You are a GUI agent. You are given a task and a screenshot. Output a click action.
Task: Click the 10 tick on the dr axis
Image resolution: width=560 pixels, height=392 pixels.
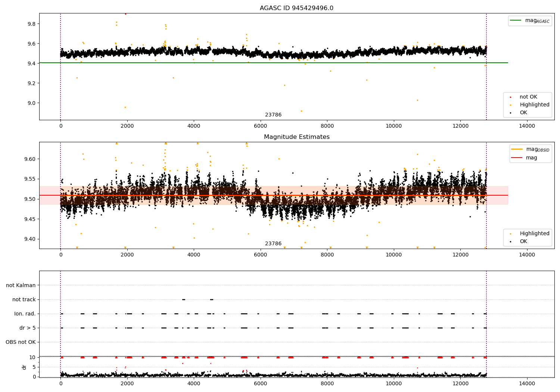coord(32,357)
